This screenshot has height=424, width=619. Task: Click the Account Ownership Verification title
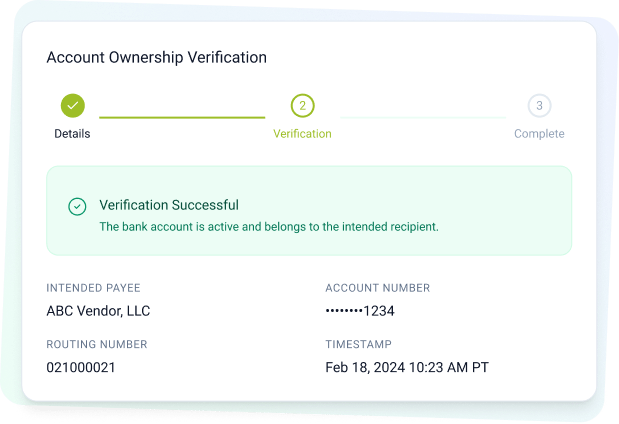point(156,57)
